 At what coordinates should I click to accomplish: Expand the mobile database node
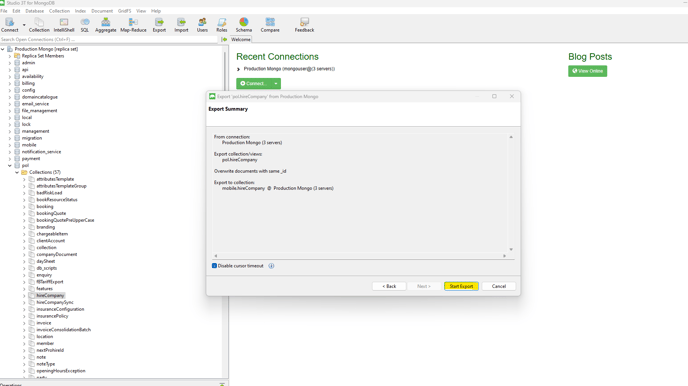point(10,145)
